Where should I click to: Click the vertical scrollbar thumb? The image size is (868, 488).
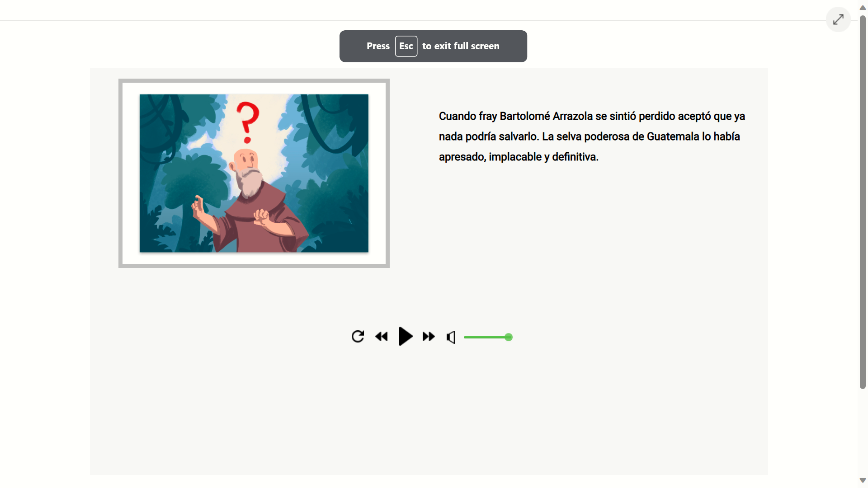(863, 202)
